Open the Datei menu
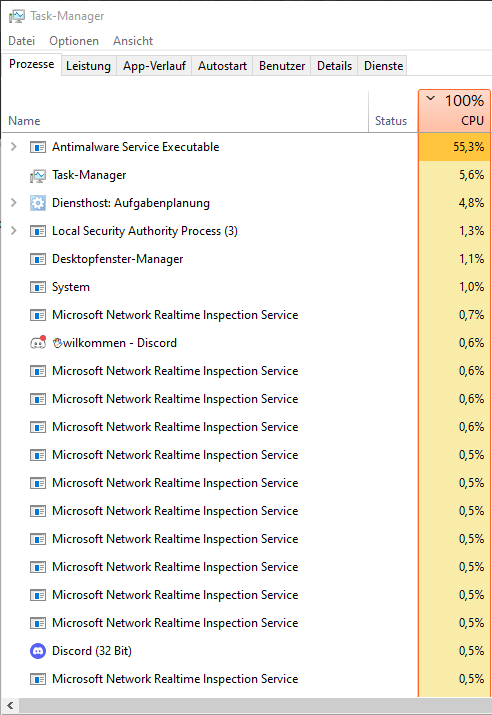This screenshot has width=492, height=715. [x=21, y=41]
